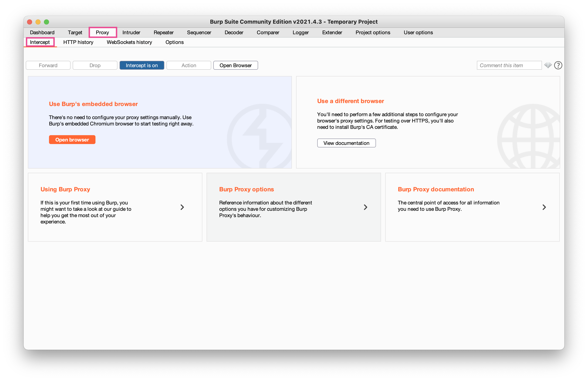
Task: Click the Action button
Action: (x=189, y=65)
